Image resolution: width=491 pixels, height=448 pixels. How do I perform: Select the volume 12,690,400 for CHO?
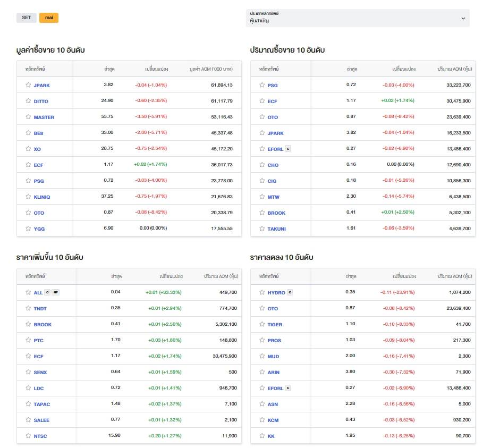click(459, 165)
